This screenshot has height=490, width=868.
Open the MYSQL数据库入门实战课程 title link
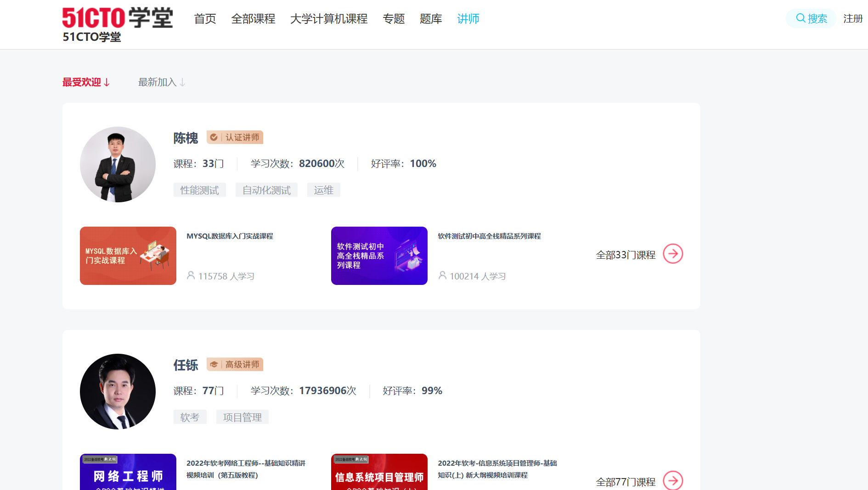click(230, 236)
